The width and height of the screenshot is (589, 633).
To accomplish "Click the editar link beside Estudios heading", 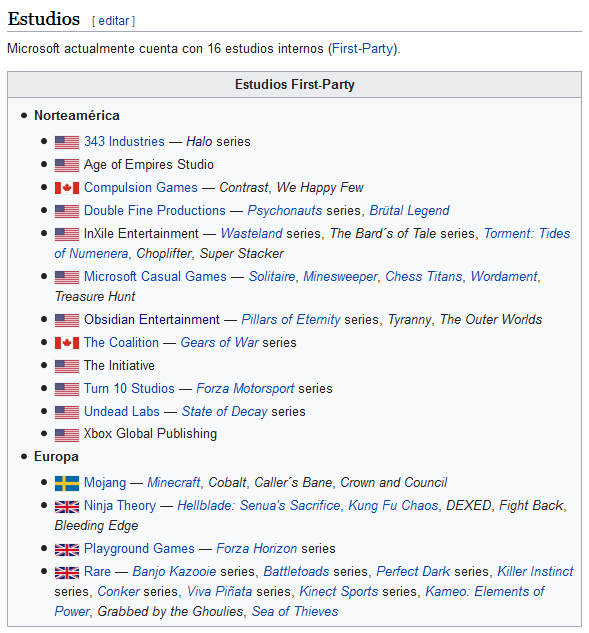I will click(113, 21).
